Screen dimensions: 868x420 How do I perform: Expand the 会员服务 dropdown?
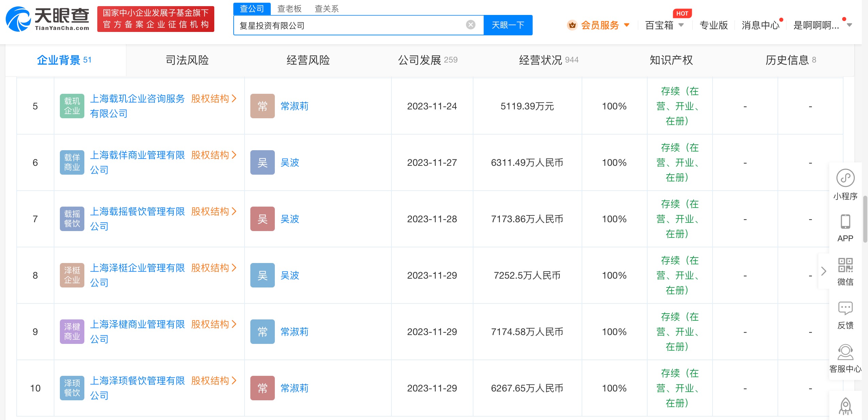pos(627,25)
